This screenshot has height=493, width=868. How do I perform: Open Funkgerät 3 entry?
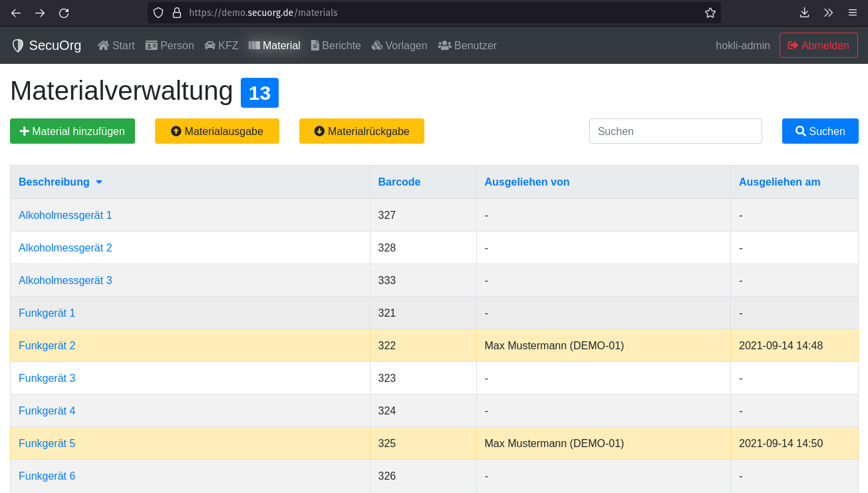[47, 378]
